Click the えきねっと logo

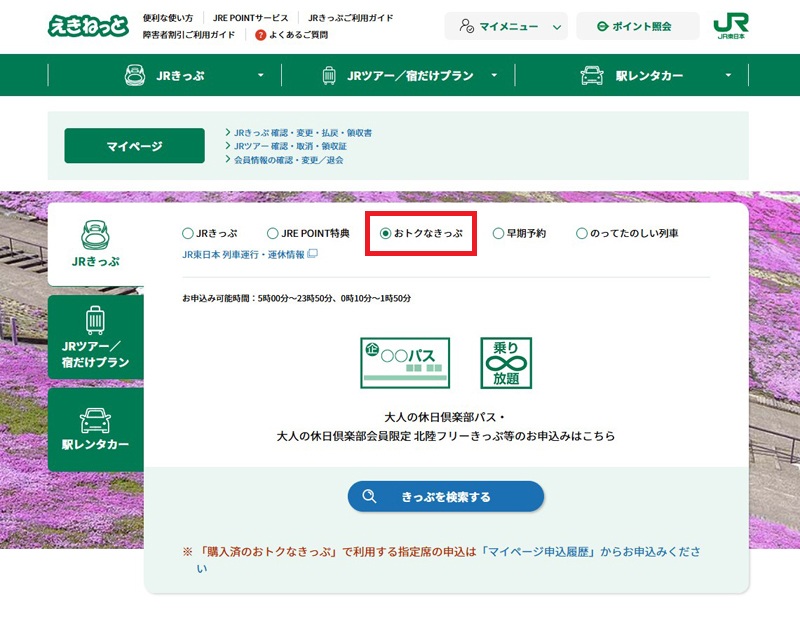tap(88, 26)
